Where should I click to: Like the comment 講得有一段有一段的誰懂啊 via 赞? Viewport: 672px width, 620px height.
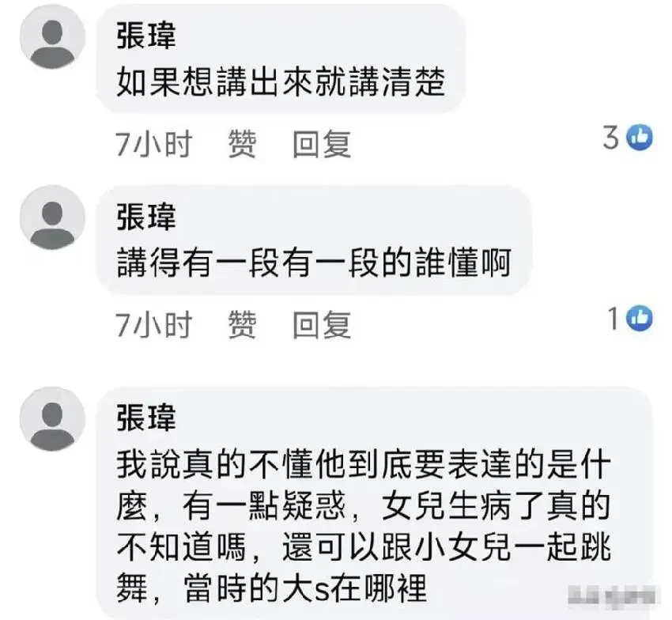pyautogui.click(x=242, y=324)
